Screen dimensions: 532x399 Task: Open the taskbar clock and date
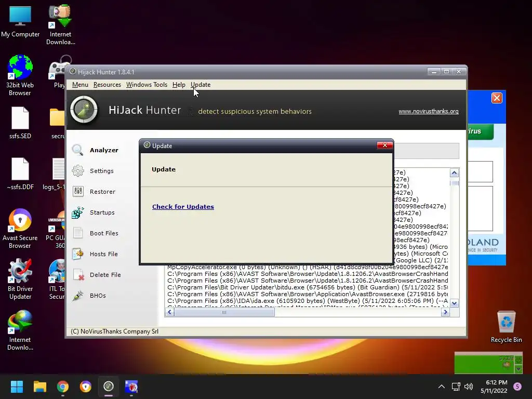(494, 387)
